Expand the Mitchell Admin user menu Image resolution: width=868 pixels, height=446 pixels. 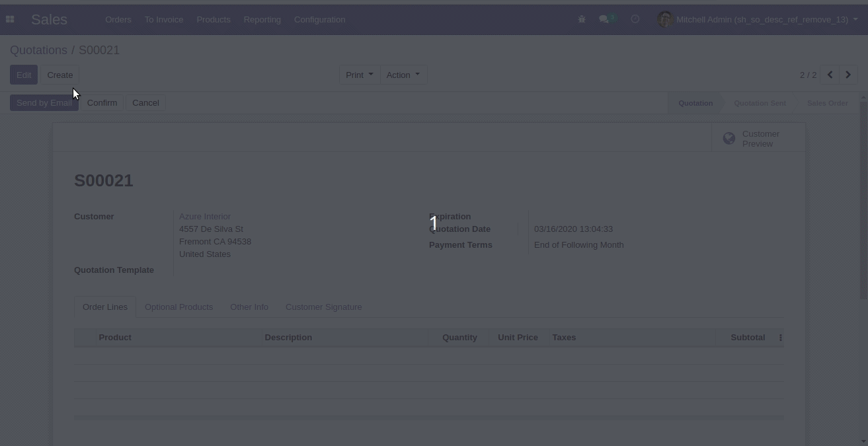(x=758, y=19)
